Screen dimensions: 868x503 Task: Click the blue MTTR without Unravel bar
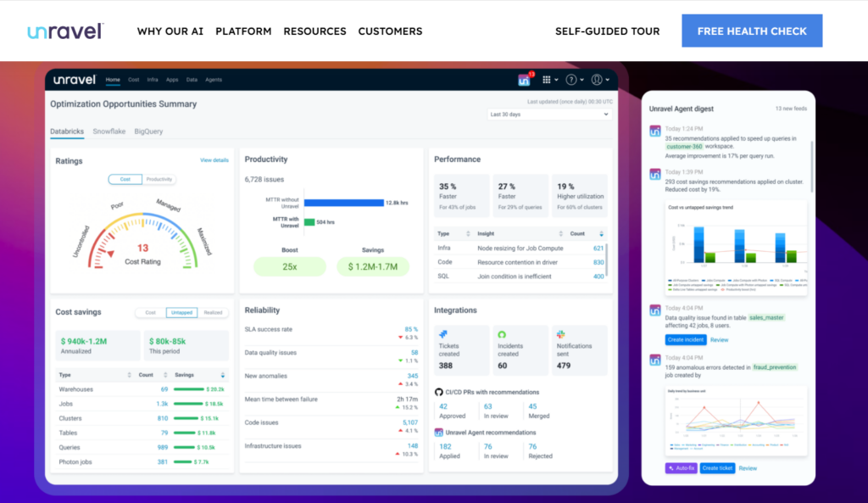click(x=344, y=203)
